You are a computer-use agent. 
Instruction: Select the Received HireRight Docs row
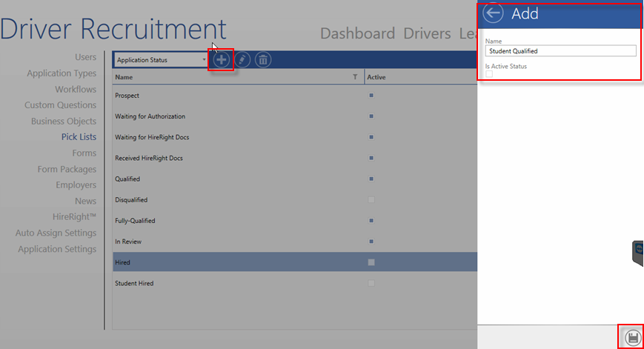295,158
